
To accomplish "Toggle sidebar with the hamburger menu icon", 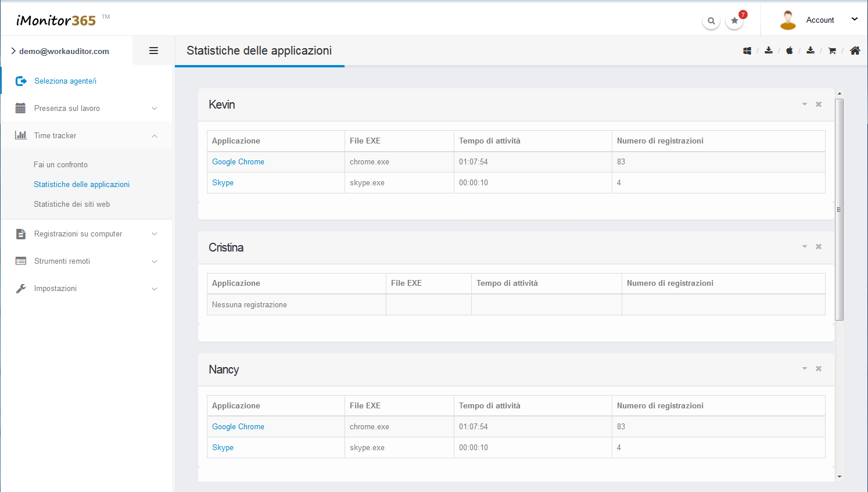I will click(153, 51).
